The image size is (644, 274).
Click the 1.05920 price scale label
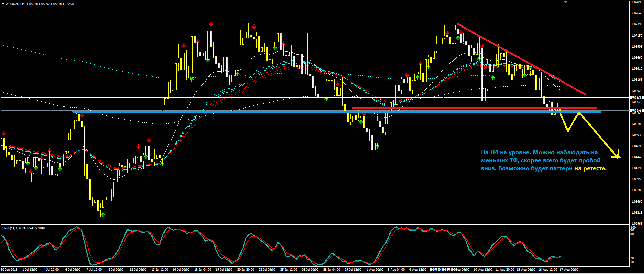click(637, 91)
